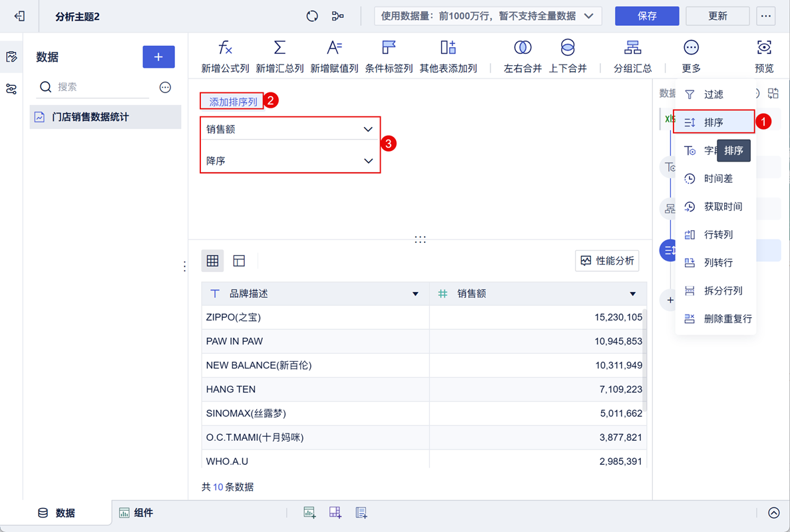Switch to grid table view icon
The image size is (790, 532).
point(212,261)
